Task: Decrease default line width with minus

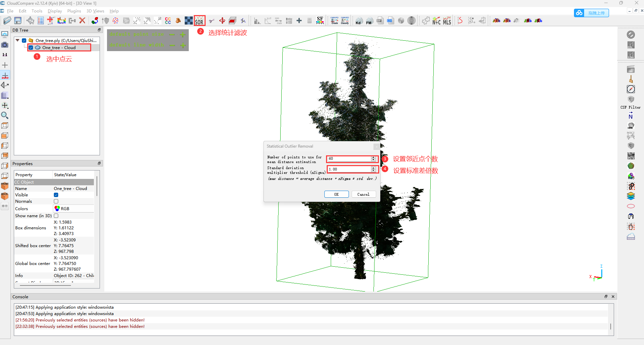Action: pyautogui.click(x=172, y=45)
